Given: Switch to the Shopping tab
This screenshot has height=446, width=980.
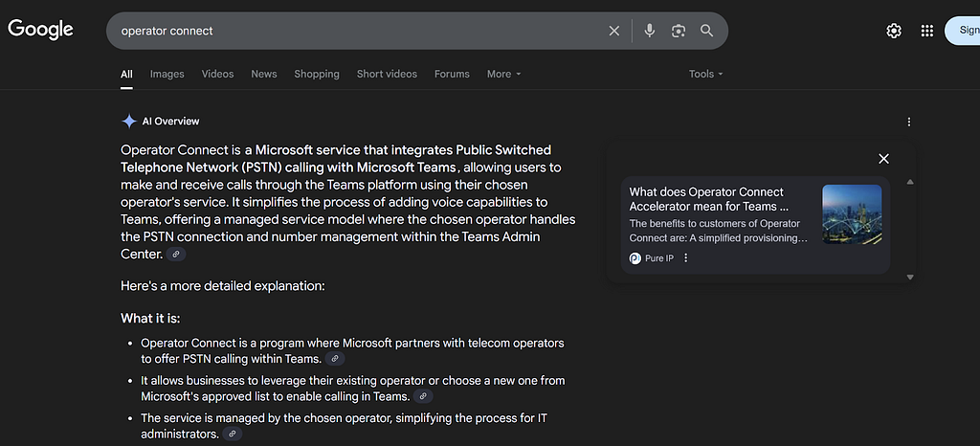Looking at the screenshot, I should pos(317,74).
